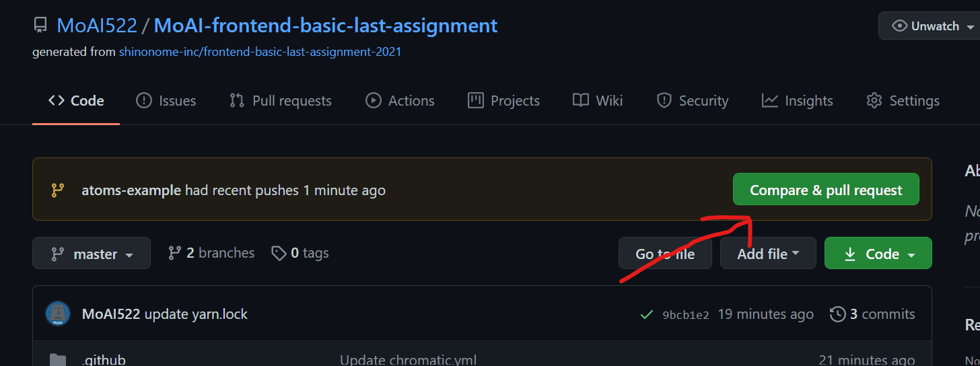
Task: Click the MoAI522 avatar thumbnail
Action: pyautogui.click(x=58, y=314)
